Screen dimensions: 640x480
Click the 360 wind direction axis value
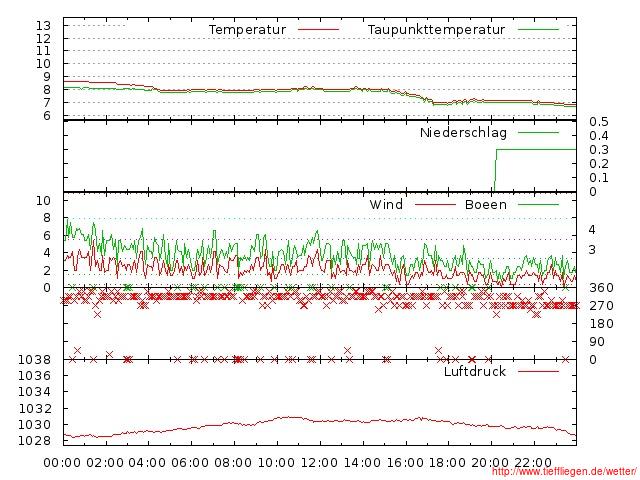tap(600, 288)
